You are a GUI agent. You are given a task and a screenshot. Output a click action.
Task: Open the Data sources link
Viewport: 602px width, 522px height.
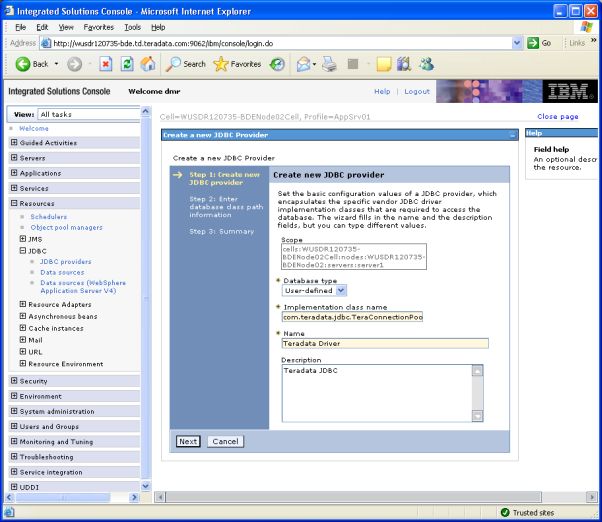(x=62, y=272)
